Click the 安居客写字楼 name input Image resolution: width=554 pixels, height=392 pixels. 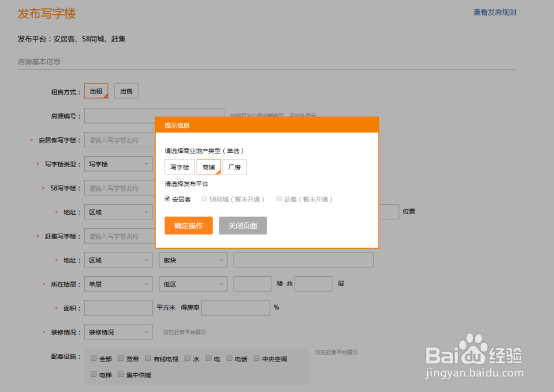coord(120,140)
